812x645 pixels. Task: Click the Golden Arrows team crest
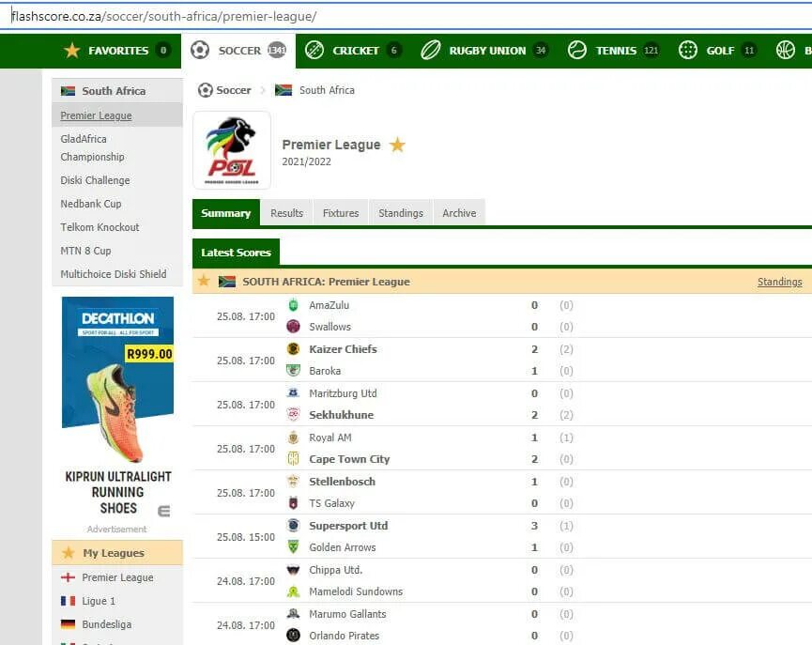pos(293,546)
